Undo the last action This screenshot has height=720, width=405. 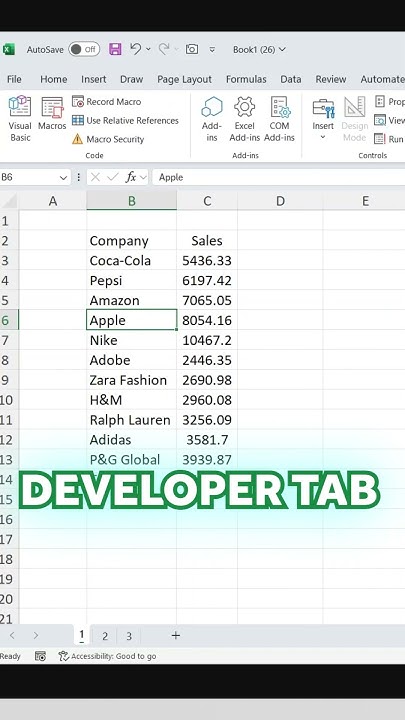coord(135,49)
